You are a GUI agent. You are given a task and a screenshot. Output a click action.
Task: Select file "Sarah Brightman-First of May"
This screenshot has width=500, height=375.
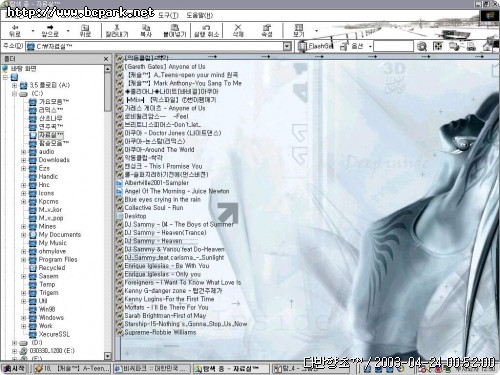[x=165, y=316]
